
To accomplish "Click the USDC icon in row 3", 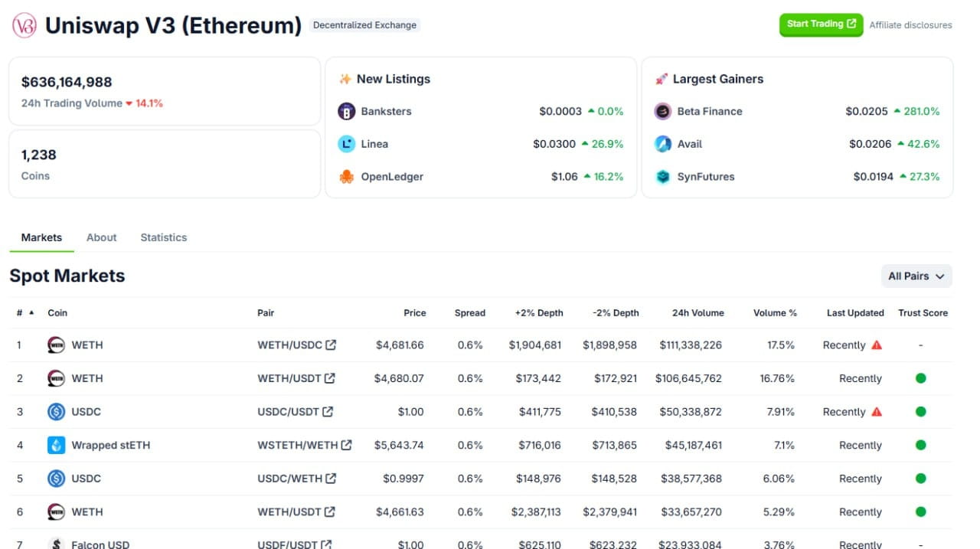I will [x=57, y=412].
